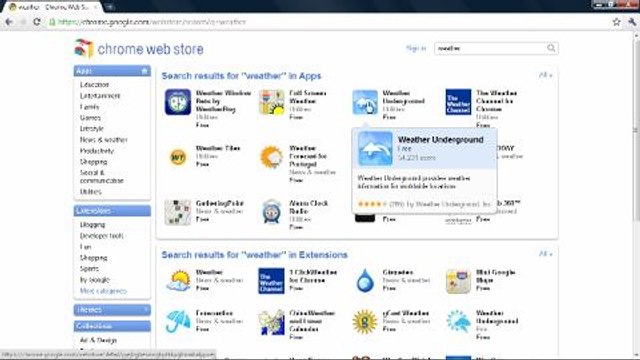Open the Art & Design collection

(x=98, y=340)
